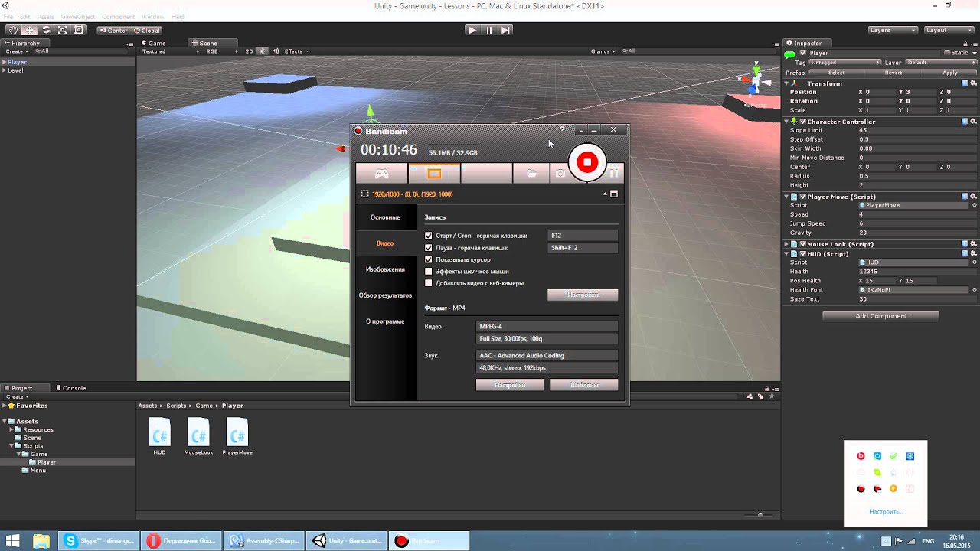Toggle scene lighting sun icon
Image resolution: width=980 pixels, height=551 pixels.
pyautogui.click(x=263, y=51)
